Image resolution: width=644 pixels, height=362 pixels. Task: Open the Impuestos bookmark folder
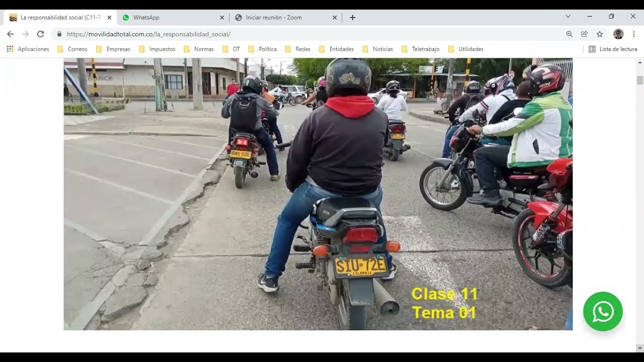[157, 49]
